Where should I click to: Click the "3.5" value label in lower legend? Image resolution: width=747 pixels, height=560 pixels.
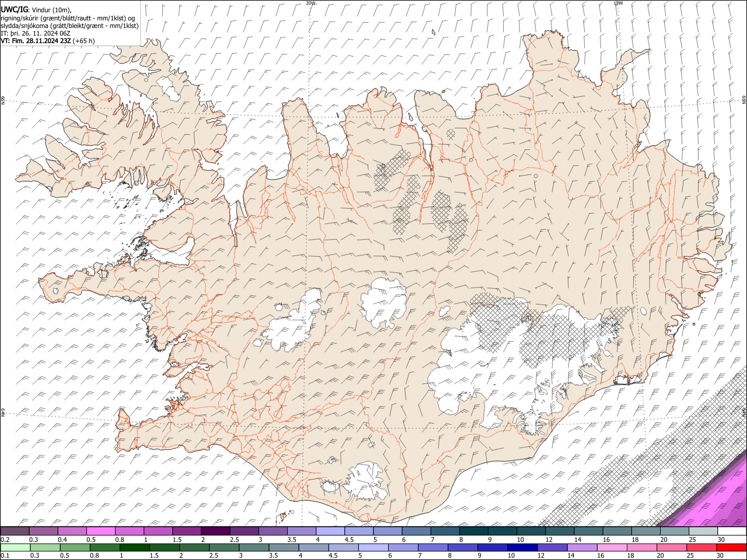(x=273, y=555)
